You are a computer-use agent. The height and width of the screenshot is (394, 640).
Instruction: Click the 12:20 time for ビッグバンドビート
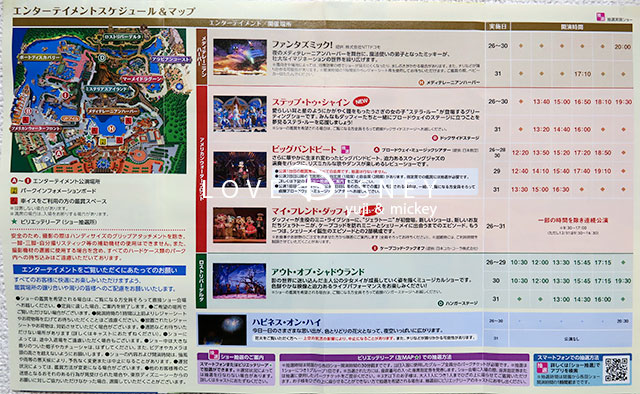520,153
